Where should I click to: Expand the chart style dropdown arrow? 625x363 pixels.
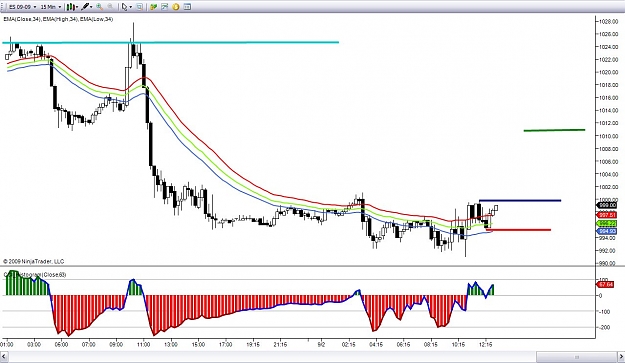(x=77, y=7)
